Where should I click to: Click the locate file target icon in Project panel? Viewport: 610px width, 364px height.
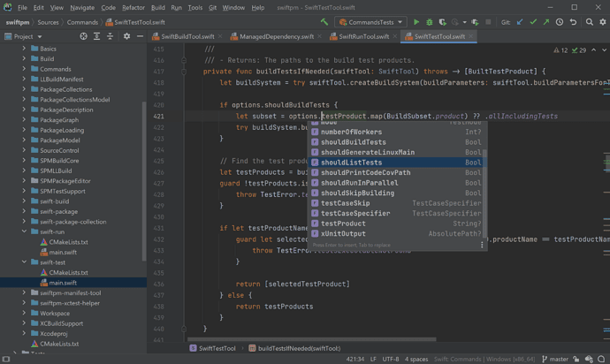coord(83,37)
